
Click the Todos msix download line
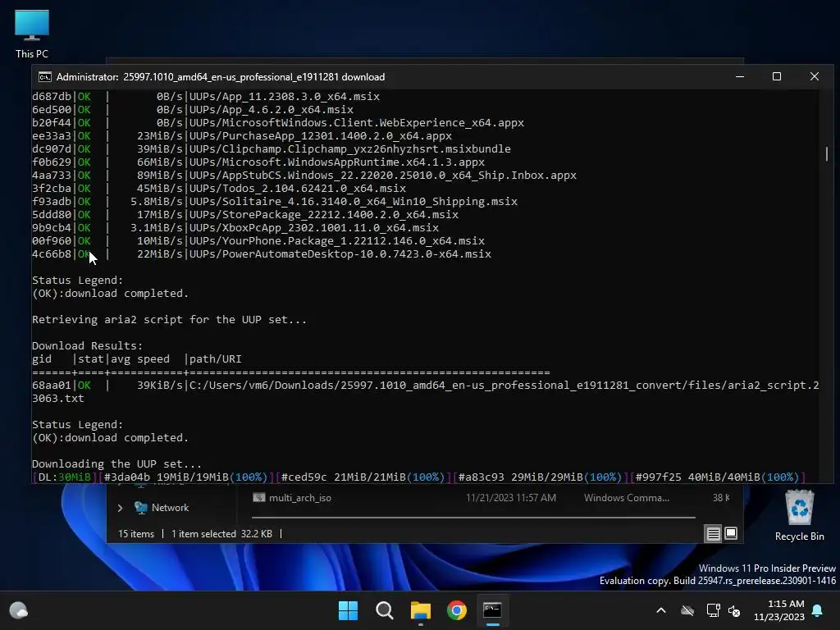click(218, 188)
